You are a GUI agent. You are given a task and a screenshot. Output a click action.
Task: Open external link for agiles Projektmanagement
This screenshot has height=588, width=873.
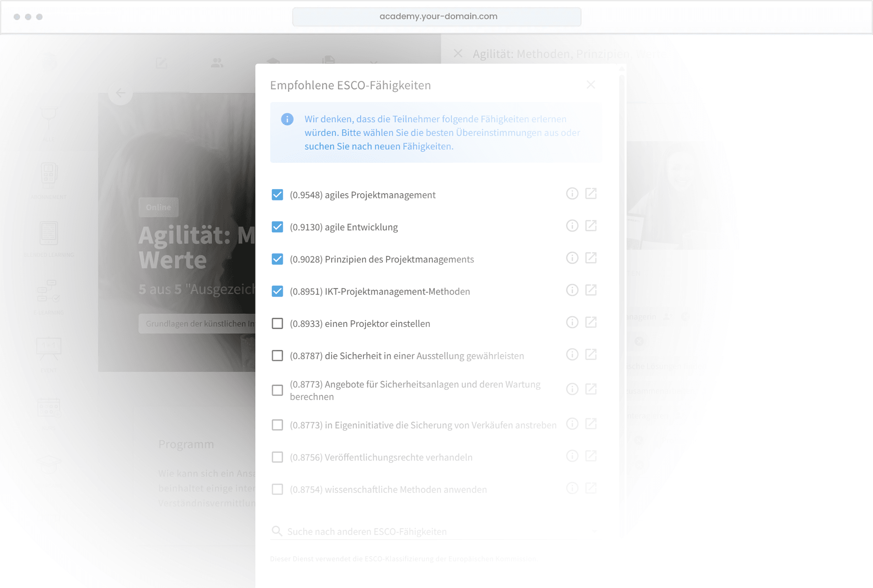591,194
